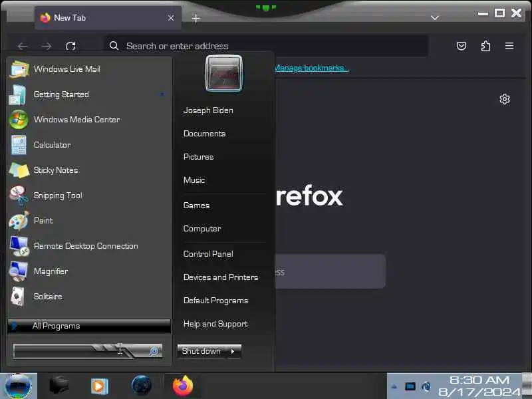Click the tray sync network icon
The width and height of the screenshot is (532, 399).
(x=426, y=386)
